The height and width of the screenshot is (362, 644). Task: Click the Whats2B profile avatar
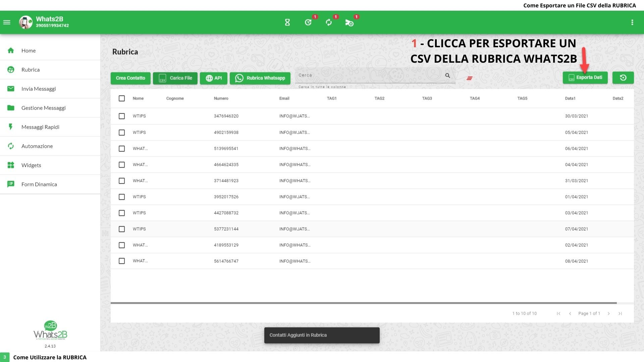[26, 22]
